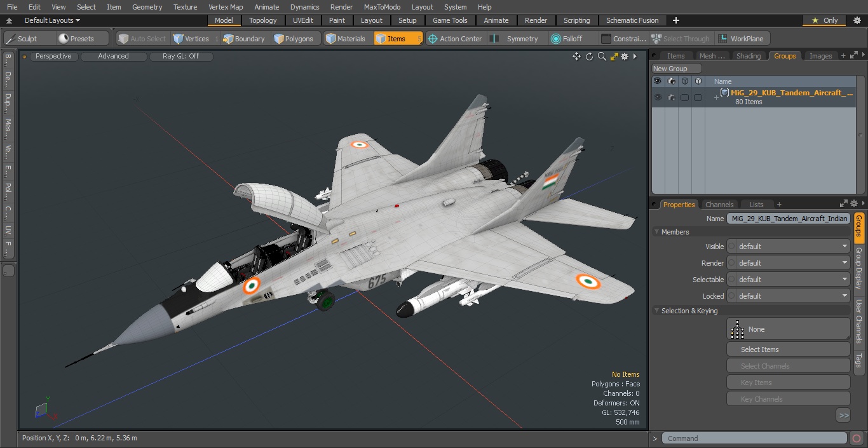Switch to the Images panel tab

tap(820, 56)
